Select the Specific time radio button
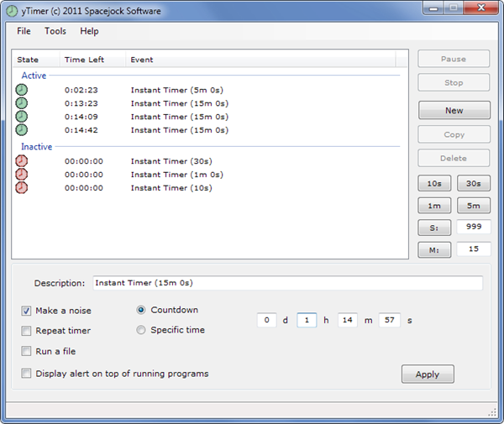504x424 pixels. pyautogui.click(x=141, y=330)
